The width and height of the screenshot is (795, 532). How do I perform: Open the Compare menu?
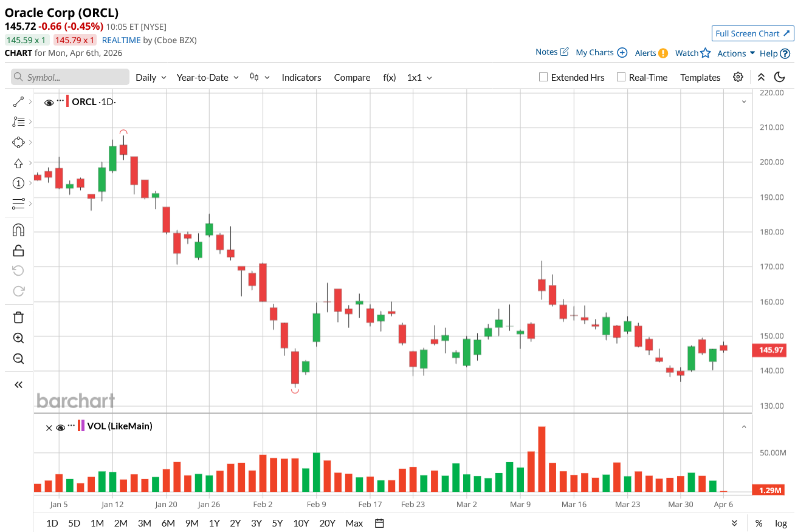[352, 77]
